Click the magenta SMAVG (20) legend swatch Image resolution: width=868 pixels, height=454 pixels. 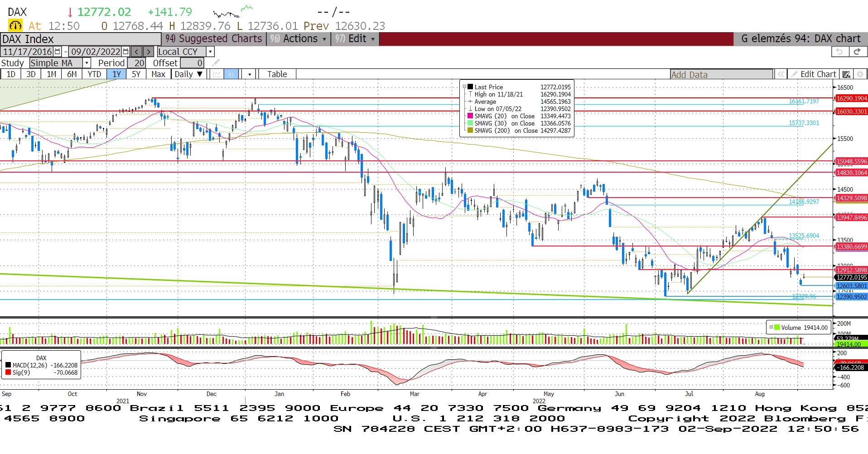tap(470, 116)
